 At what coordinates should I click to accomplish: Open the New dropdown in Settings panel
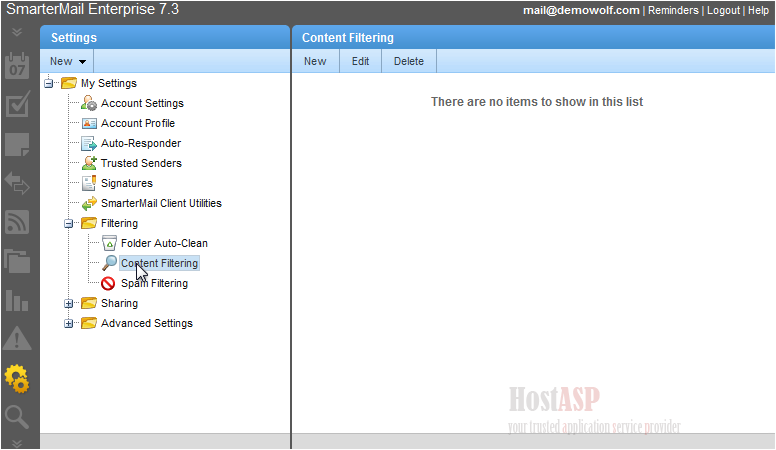[67, 61]
